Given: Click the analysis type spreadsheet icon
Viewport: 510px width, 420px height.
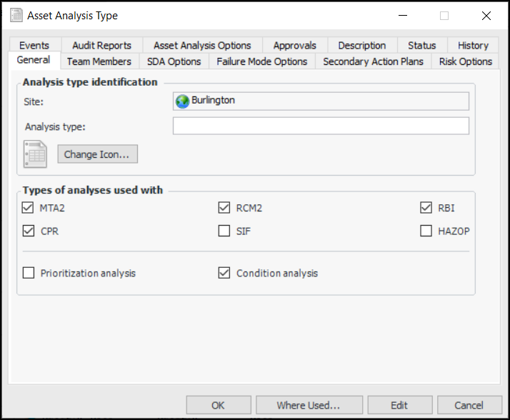Looking at the screenshot, I should tap(35, 154).
